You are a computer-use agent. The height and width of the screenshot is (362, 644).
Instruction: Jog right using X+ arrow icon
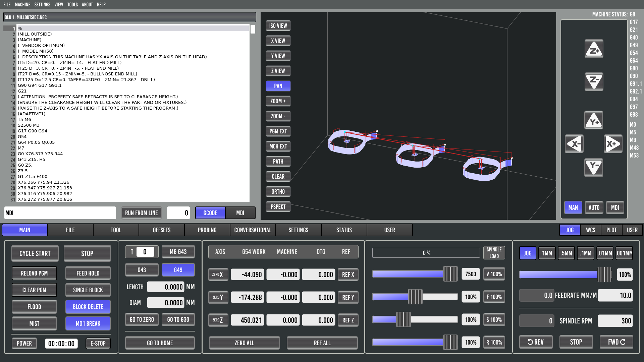(613, 144)
